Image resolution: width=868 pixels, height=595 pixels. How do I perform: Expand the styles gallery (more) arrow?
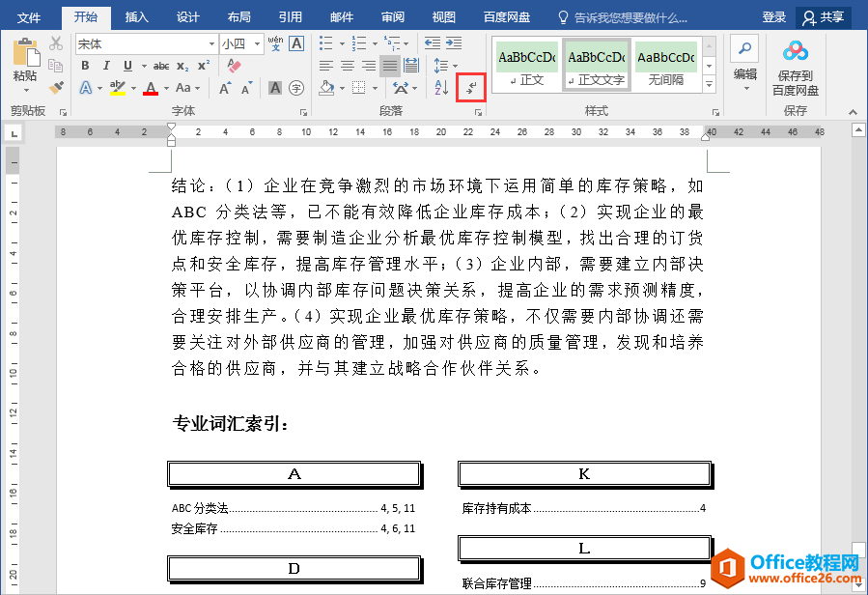[x=709, y=84]
